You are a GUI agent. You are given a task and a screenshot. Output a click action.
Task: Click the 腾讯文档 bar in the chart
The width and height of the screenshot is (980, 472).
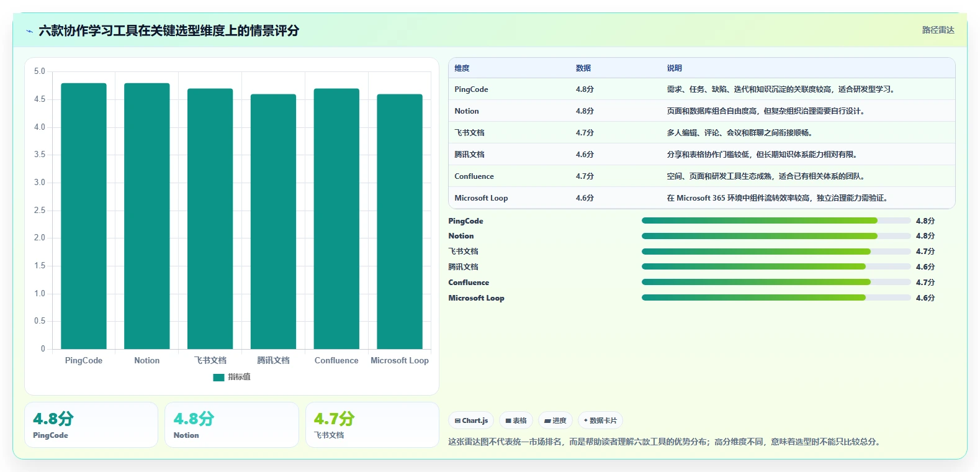tap(273, 222)
